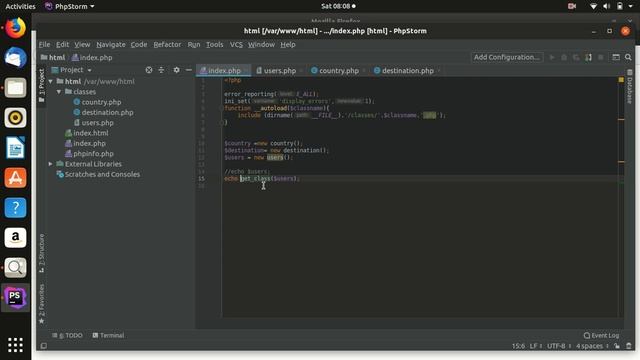
Task: Click the highlighted toolbar icon beside coverage
Action: [x=588, y=58]
